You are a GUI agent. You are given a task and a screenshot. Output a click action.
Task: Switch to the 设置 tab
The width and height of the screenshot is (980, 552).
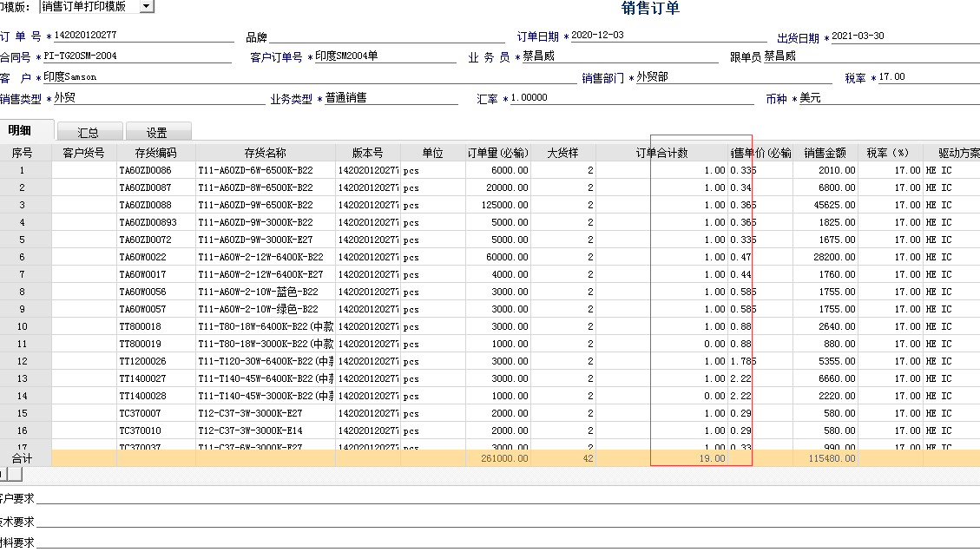[x=157, y=132]
